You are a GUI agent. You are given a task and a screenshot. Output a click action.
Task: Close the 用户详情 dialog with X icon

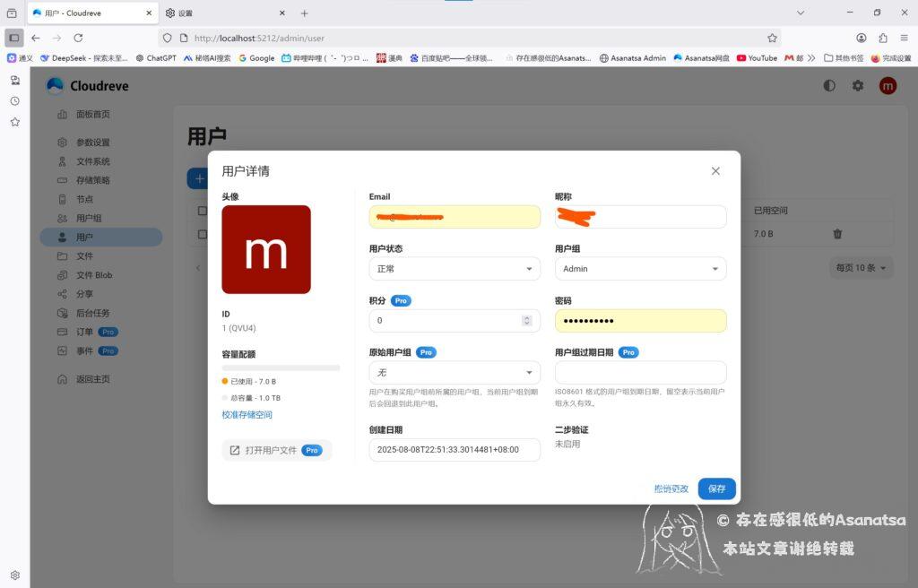[715, 171]
